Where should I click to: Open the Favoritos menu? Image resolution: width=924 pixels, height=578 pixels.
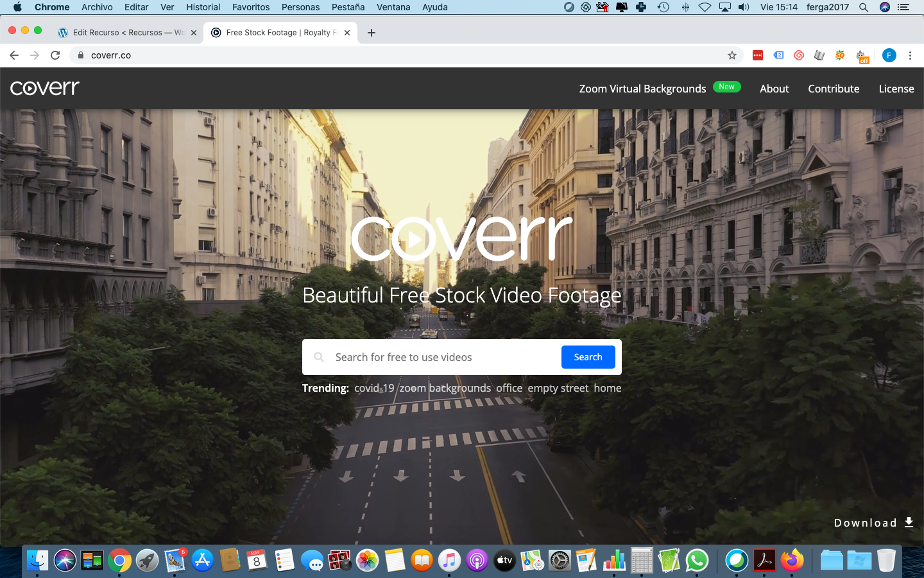(x=250, y=7)
